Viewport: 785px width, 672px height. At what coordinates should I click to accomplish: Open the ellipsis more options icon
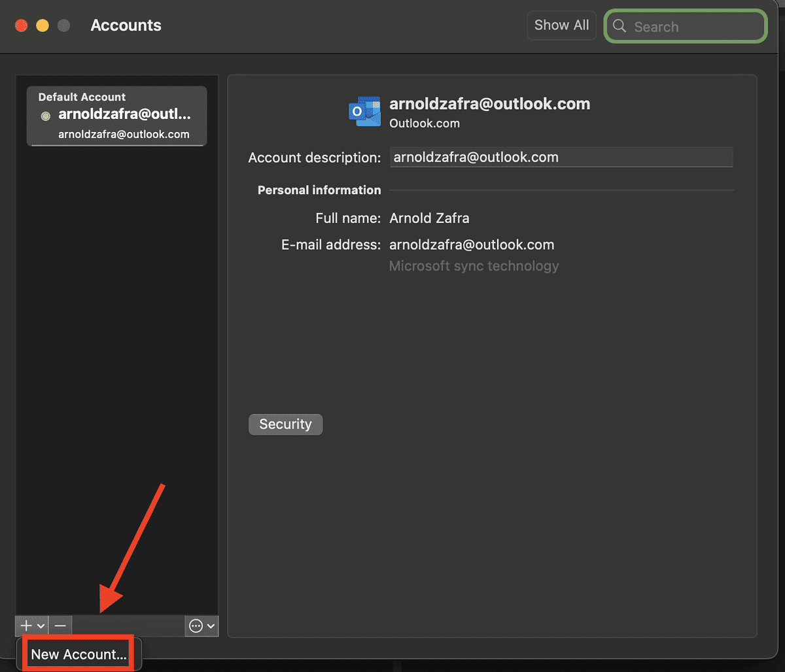tap(196, 626)
